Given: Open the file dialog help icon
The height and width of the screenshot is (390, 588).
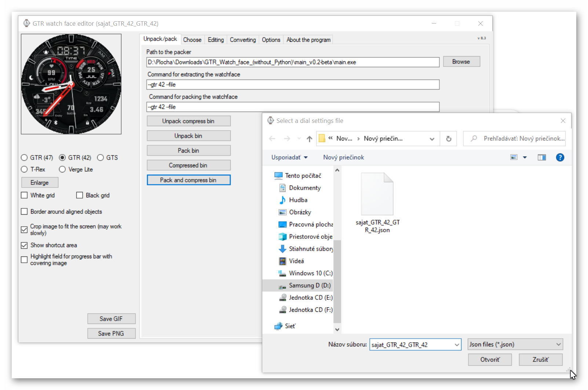Looking at the screenshot, I should pos(560,157).
